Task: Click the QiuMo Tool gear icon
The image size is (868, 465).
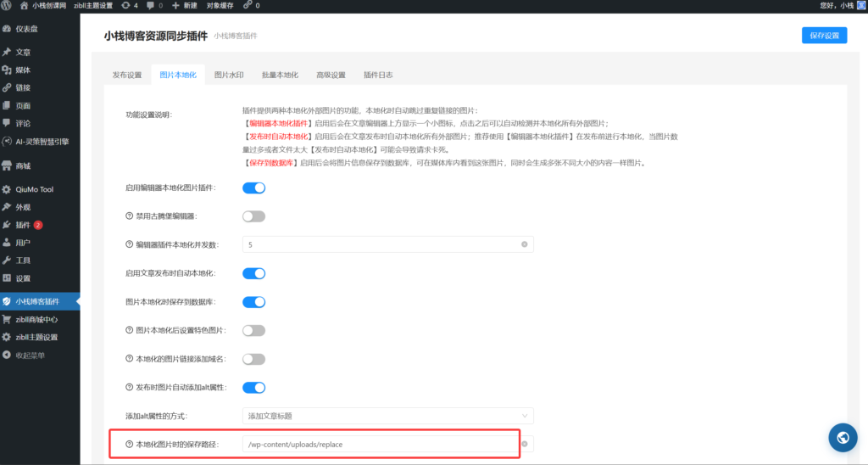Action: (x=7, y=189)
